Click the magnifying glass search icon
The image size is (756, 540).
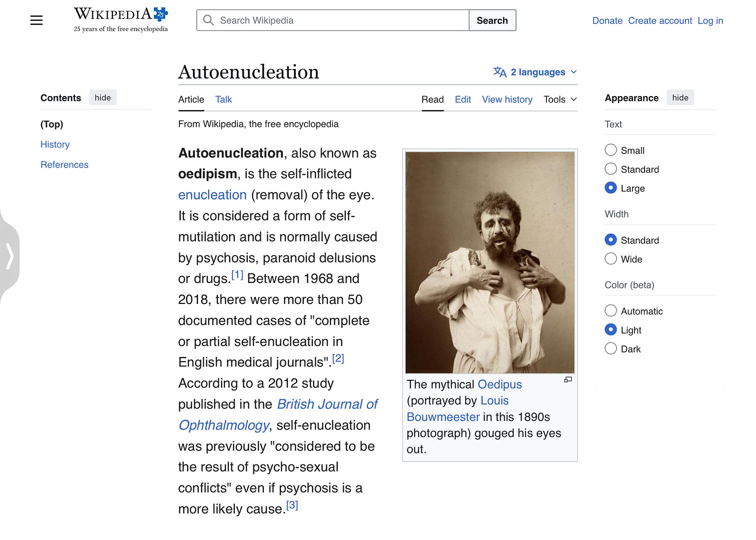point(209,20)
